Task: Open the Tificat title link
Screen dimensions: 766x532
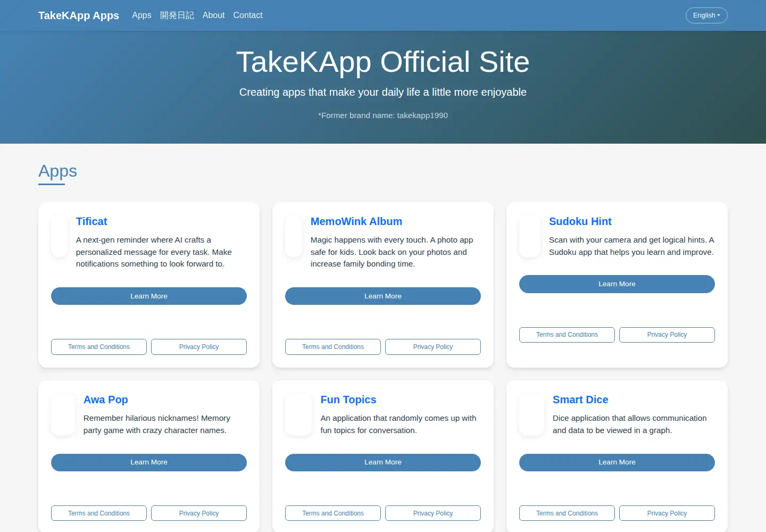Action: click(91, 221)
